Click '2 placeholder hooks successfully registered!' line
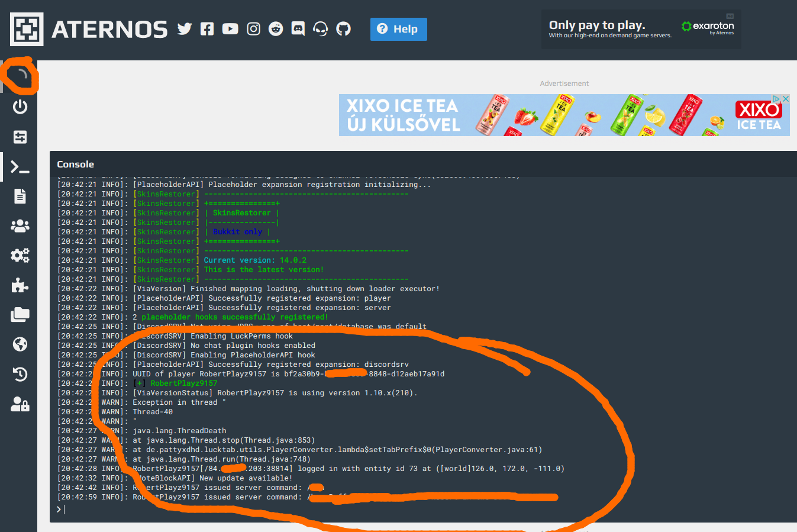This screenshot has height=532, width=797. pos(193,317)
